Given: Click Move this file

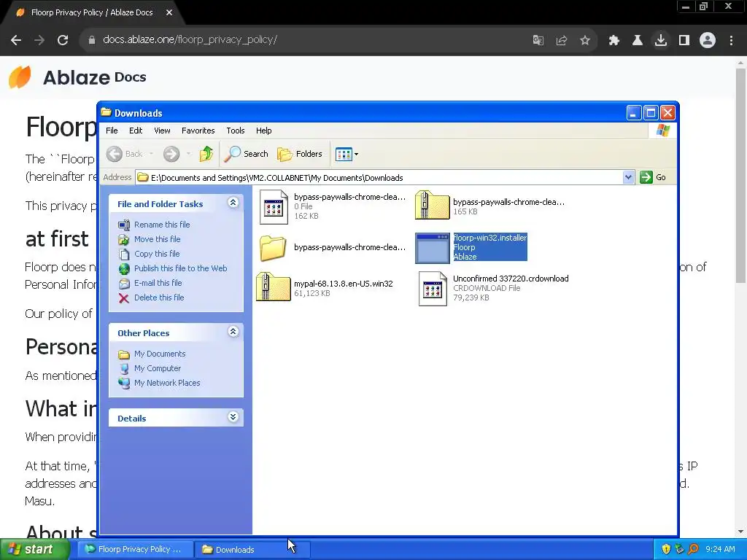Looking at the screenshot, I should pos(158,239).
